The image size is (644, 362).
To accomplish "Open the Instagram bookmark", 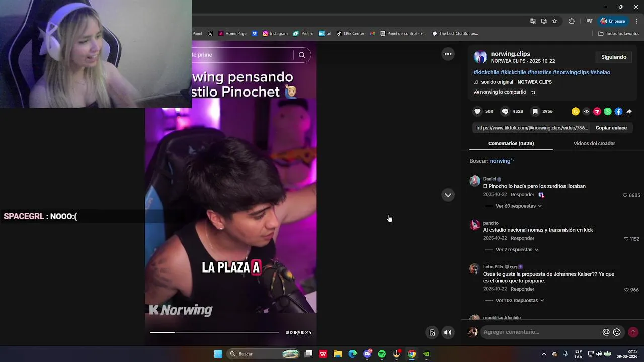I will [275, 34].
